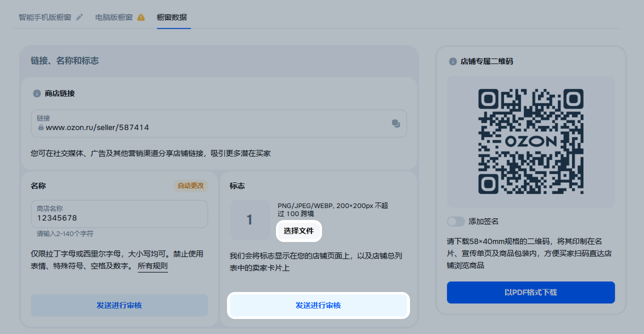Screen dimensions: 644x334
Task: Click the info icon beside 店铺专属二维码
Action: coord(452,61)
